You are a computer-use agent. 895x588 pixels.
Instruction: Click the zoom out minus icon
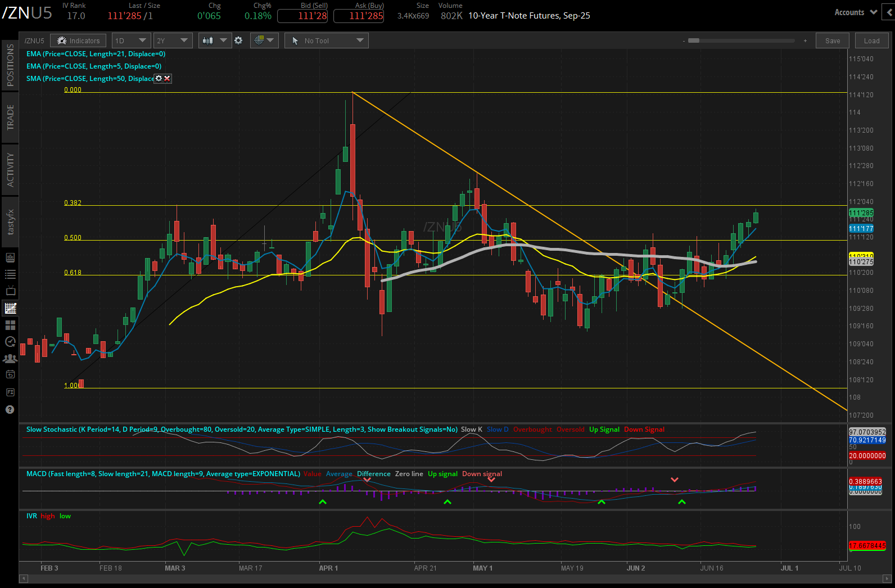tap(684, 40)
